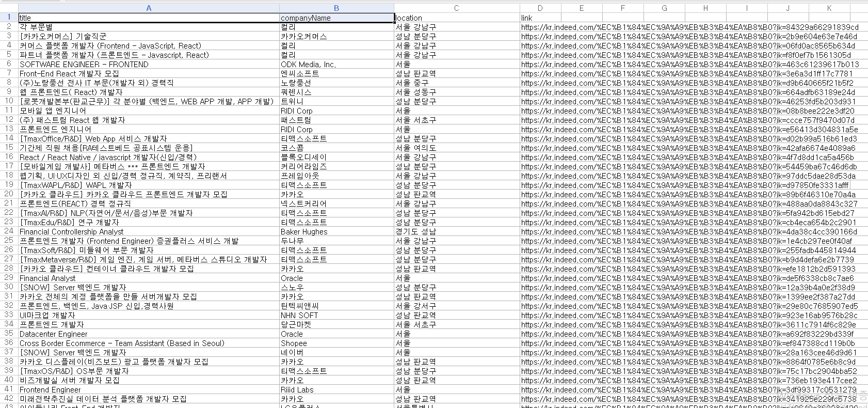This screenshot has height=408, width=868.
Task: Click the link ending 463c61239617b013
Action: coord(690,64)
